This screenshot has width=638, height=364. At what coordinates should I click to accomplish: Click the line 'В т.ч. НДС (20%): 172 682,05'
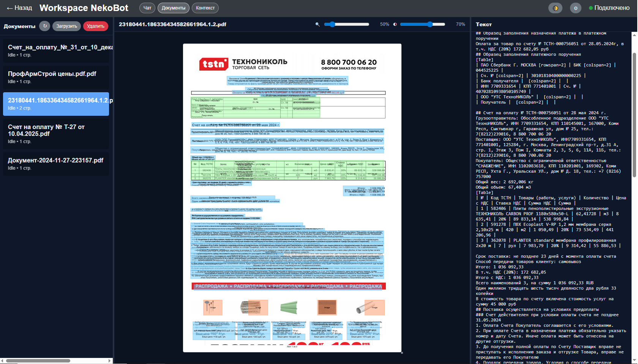pos(511,272)
